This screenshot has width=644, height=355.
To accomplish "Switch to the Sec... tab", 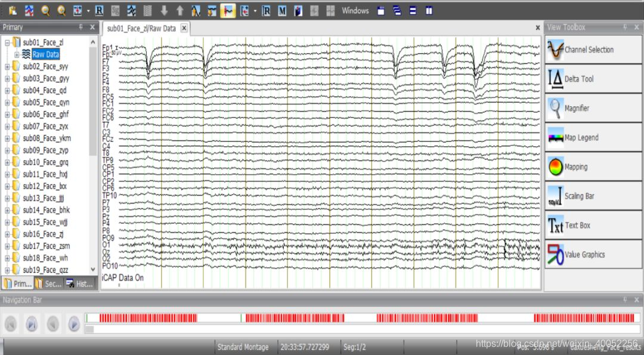I will tap(48, 283).
